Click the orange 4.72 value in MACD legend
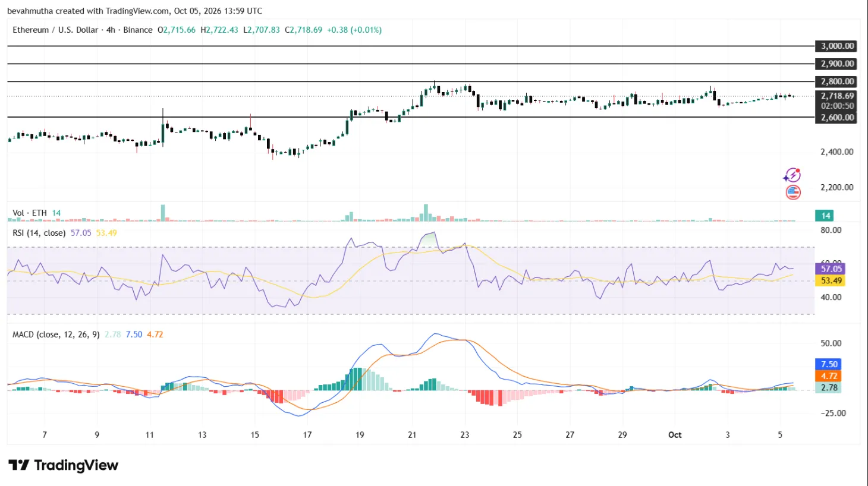The image size is (868, 486). 155,334
